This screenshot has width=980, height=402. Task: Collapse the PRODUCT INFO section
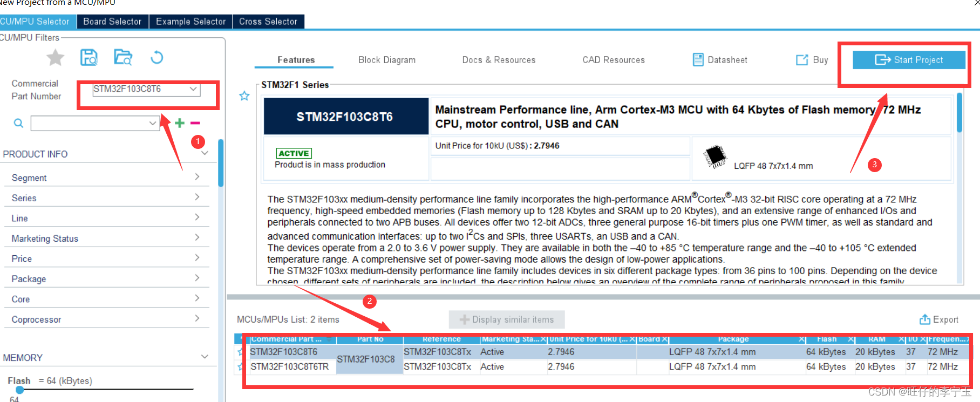coord(205,153)
